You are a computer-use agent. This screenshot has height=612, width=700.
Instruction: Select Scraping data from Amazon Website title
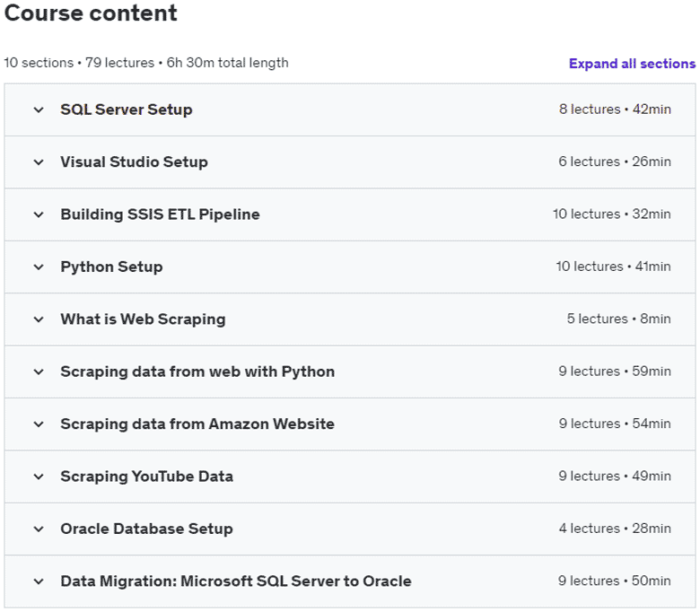pos(197,424)
